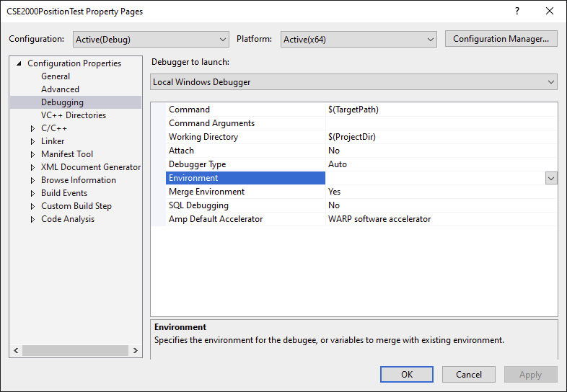The height and width of the screenshot is (392, 567).
Task: Click the tree horizontal scrollbar right arrow
Action: [x=136, y=351]
